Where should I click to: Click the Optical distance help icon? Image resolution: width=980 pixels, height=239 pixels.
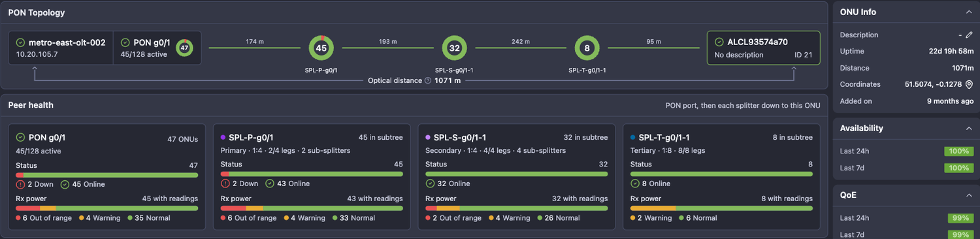428,80
